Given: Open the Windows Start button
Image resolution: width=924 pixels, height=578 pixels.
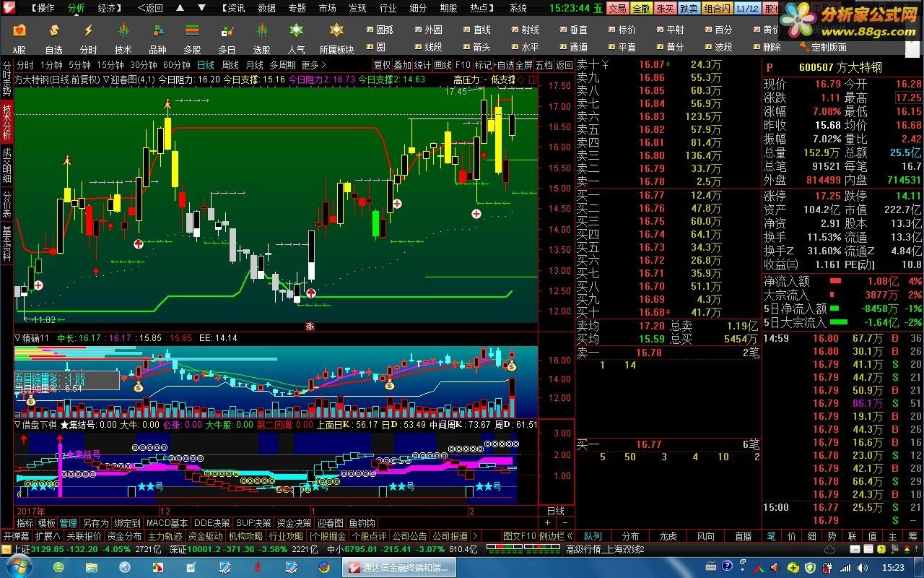Looking at the screenshot, I should (x=19, y=567).
